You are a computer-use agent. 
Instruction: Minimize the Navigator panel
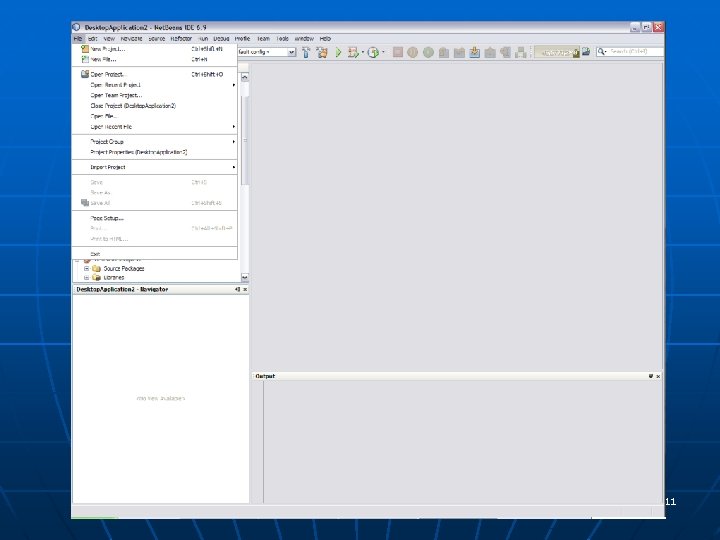pos(237,289)
